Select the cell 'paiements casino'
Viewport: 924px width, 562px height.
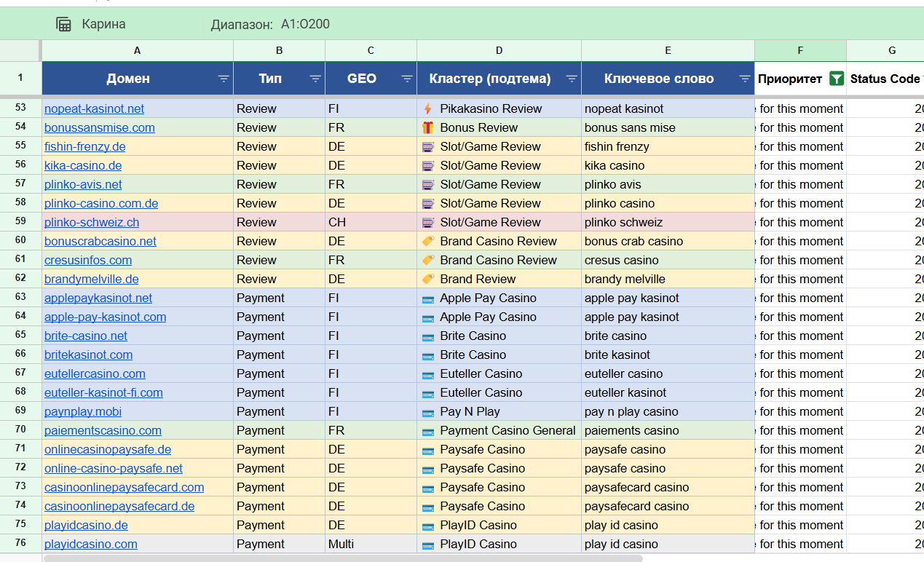click(x=668, y=430)
